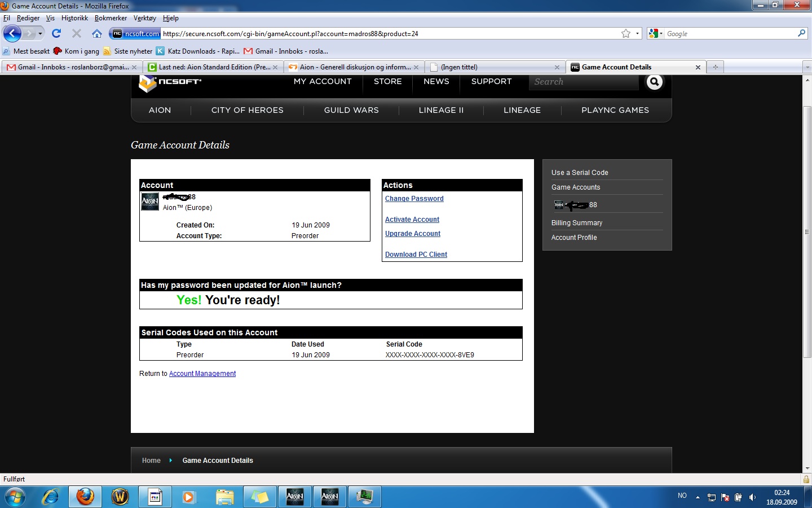Select AION in games navigation bar
812x508 pixels.
pyautogui.click(x=160, y=110)
